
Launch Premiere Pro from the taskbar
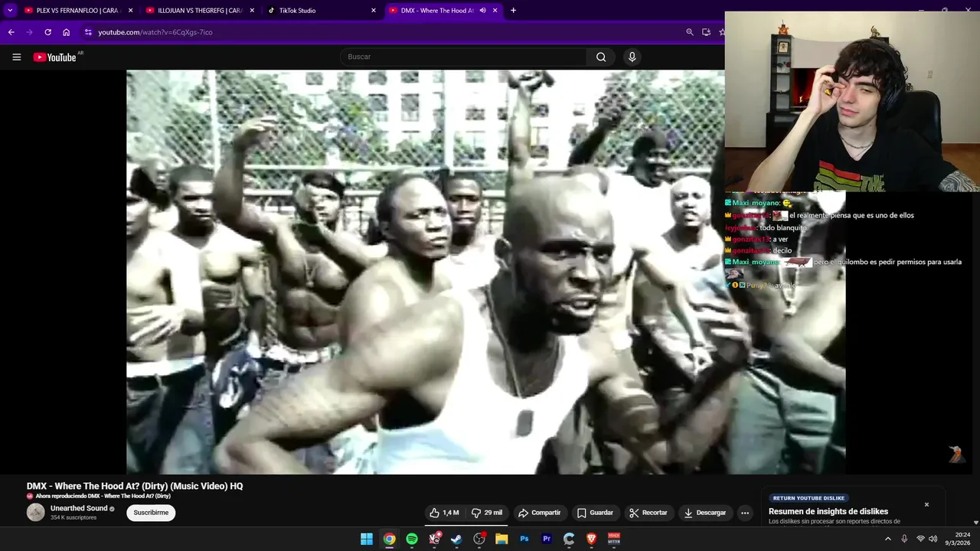coord(547,539)
